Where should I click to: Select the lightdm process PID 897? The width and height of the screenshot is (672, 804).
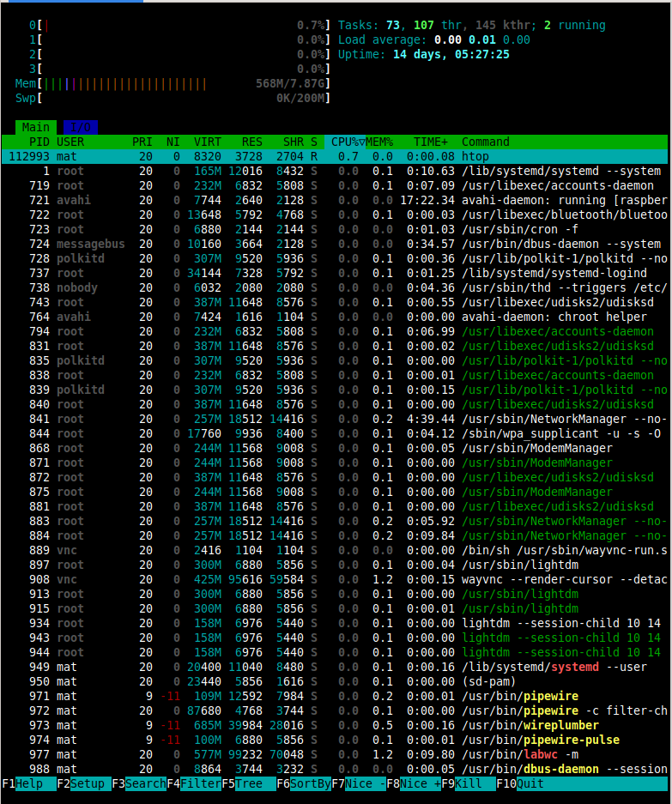[x=335, y=565]
